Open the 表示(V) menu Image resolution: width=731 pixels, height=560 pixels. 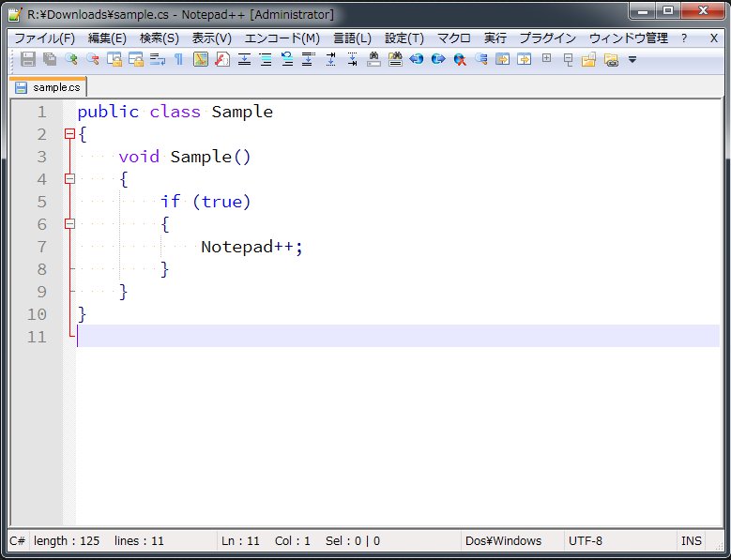212,38
